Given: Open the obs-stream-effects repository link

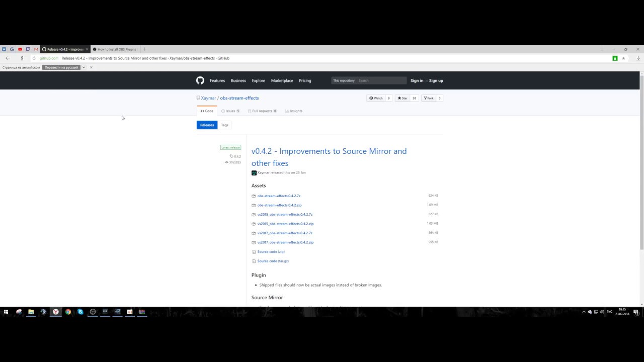Looking at the screenshot, I should 239,98.
